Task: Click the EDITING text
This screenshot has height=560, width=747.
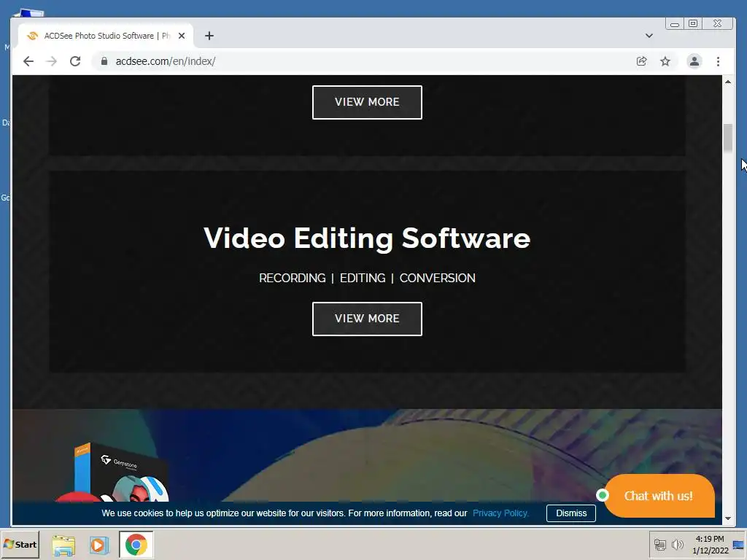Action: (x=363, y=278)
